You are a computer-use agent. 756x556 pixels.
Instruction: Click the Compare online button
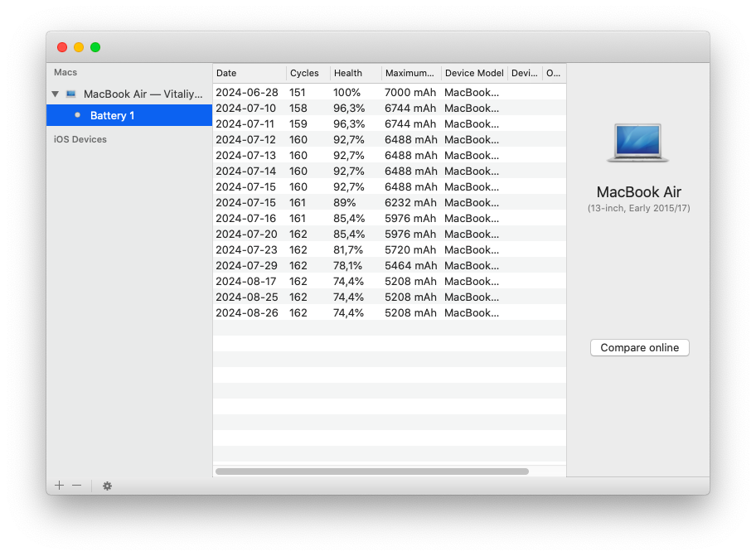(x=639, y=348)
